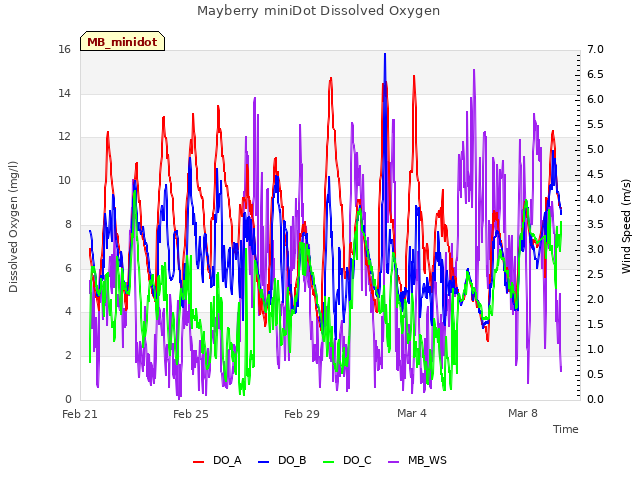640x480 pixels.
Task: Click the Feb 21 date label
Action: (80, 414)
